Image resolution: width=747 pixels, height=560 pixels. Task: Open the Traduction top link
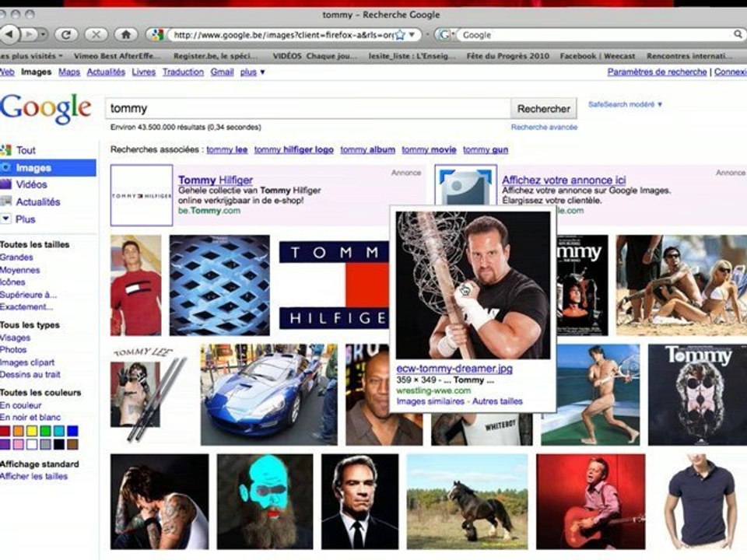click(183, 72)
